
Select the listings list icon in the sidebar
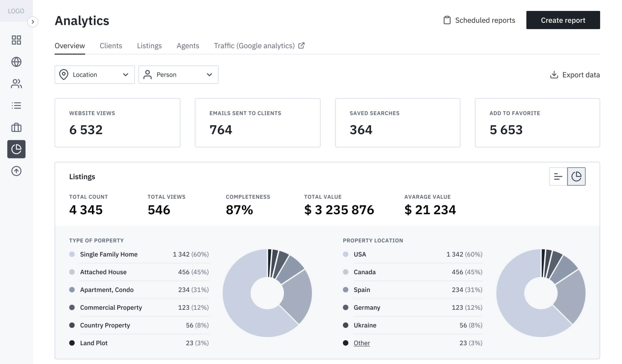(x=16, y=106)
